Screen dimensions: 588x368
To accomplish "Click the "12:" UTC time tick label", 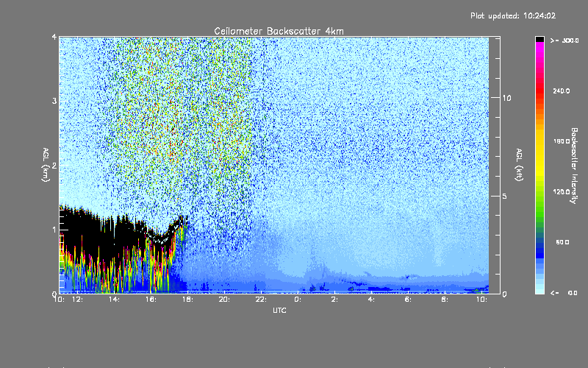I will 78,300.
